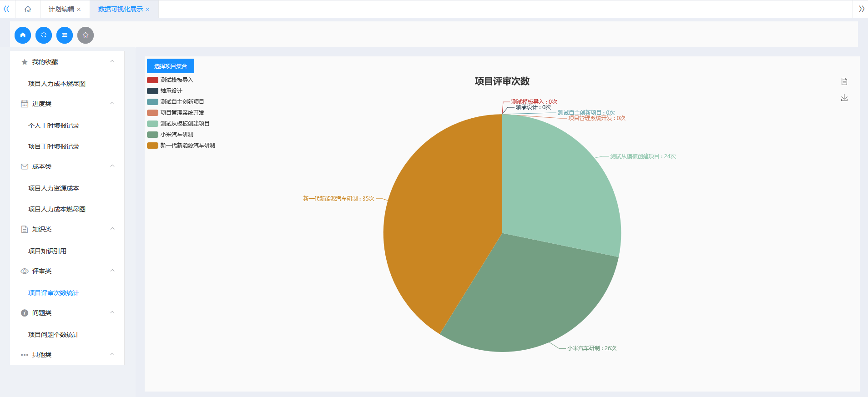Viewport: 868px width, 397px height.
Task: Toggle legend entry 测试模板导入
Action: tap(170, 80)
